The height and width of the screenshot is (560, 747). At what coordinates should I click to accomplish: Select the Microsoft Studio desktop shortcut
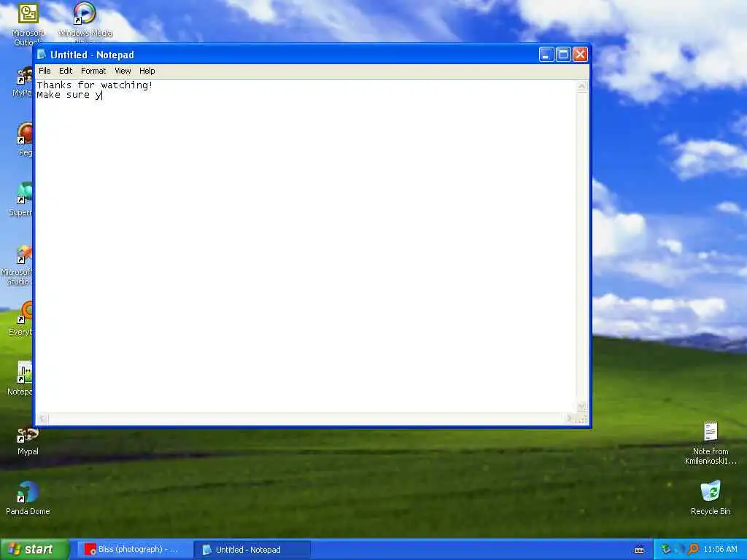[x=19, y=265]
